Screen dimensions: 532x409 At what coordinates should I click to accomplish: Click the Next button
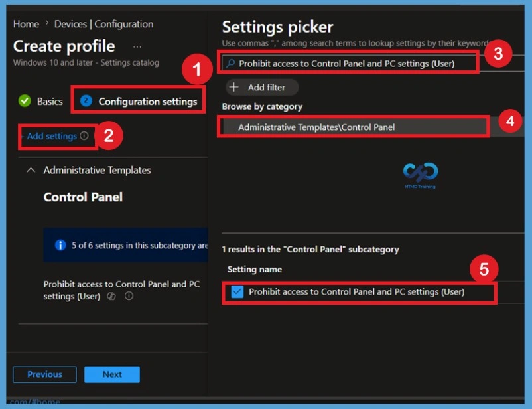[x=112, y=374]
